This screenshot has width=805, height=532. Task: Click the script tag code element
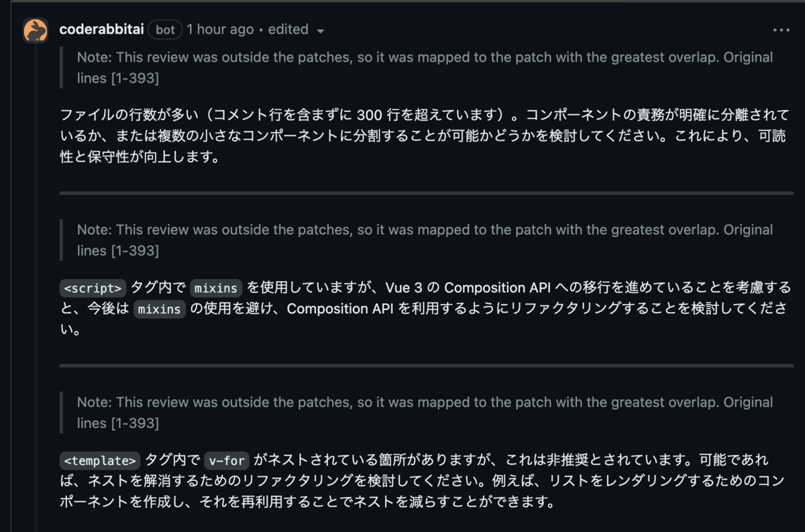pyautogui.click(x=93, y=288)
